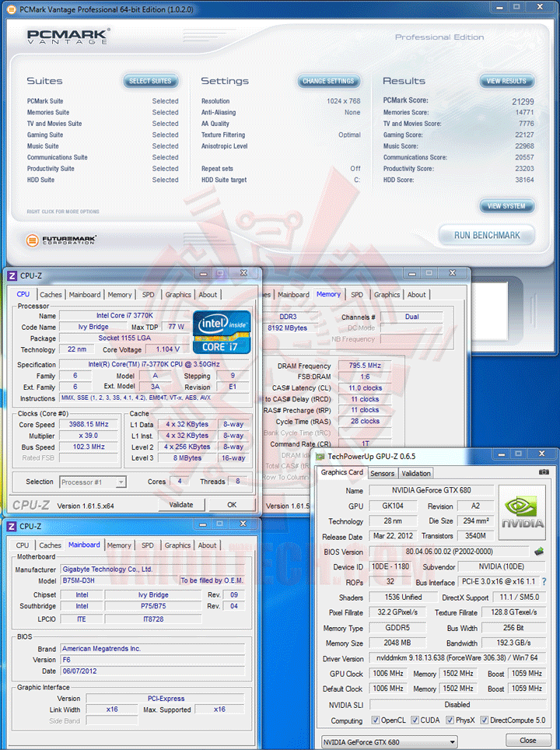Screen dimensions: 560x750
Task: Click the Music Suite row in Suites
Action: coord(103,146)
